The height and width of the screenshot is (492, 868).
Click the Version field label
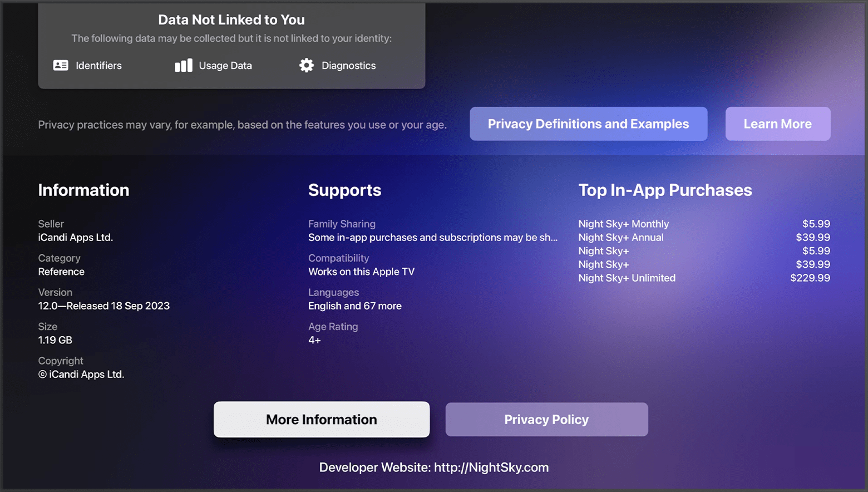click(55, 293)
